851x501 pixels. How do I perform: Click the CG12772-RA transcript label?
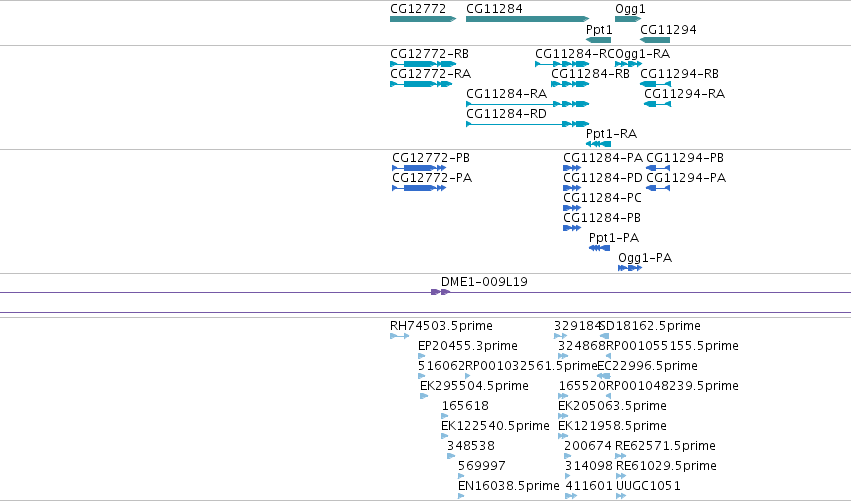430,74
